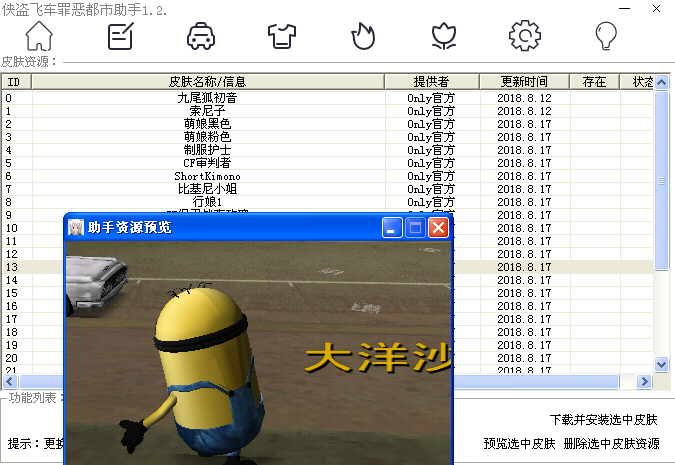This screenshot has width=675, height=465.
Task: Minimize the main assistant window
Action: click(625, 9)
